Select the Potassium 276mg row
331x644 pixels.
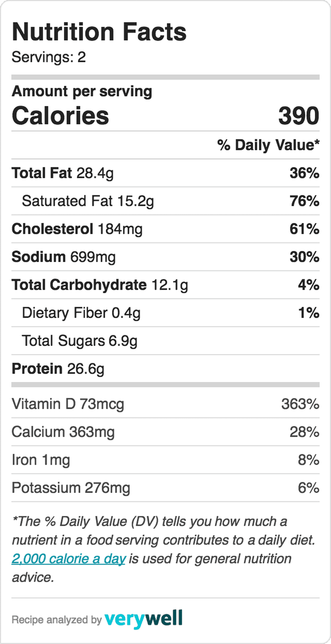(165, 488)
